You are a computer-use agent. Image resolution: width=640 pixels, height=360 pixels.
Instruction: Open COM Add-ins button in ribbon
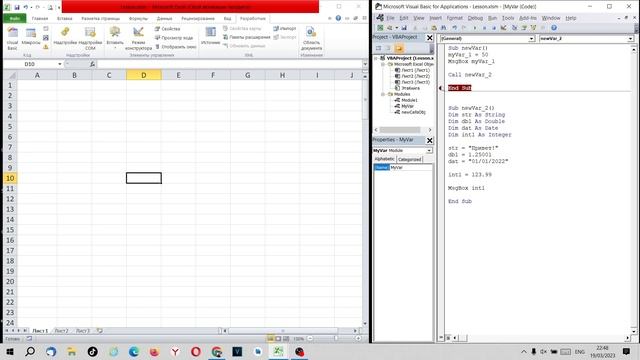click(90, 39)
